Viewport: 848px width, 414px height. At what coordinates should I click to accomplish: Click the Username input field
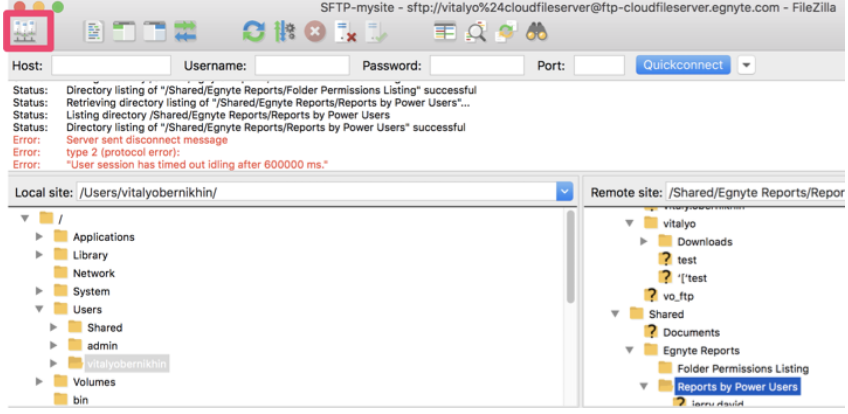coord(302,65)
